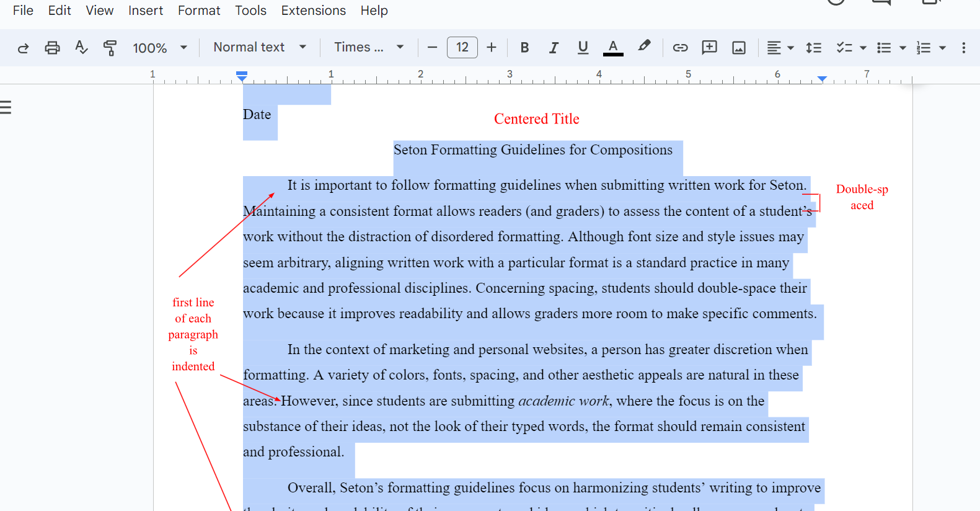The image size is (980, 511).
Task: Click the italic words academic work
Action: pos(563,401)
